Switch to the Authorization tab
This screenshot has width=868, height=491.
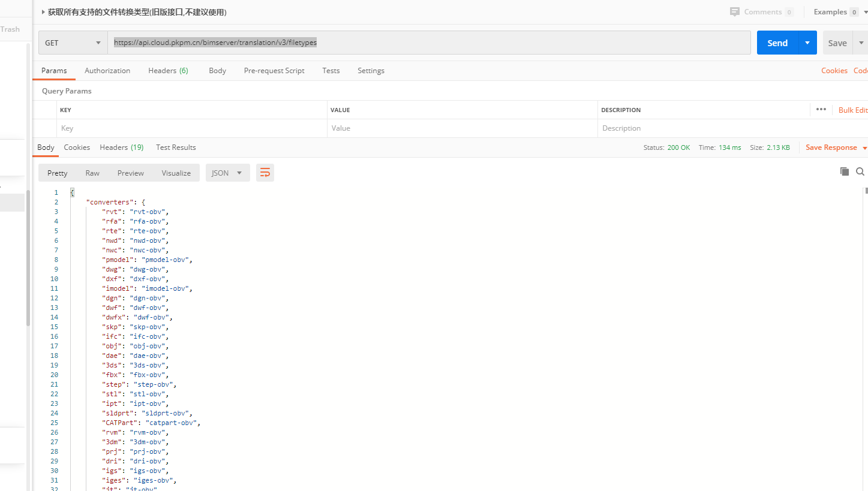pyautogui.click(x=107, y=71)
